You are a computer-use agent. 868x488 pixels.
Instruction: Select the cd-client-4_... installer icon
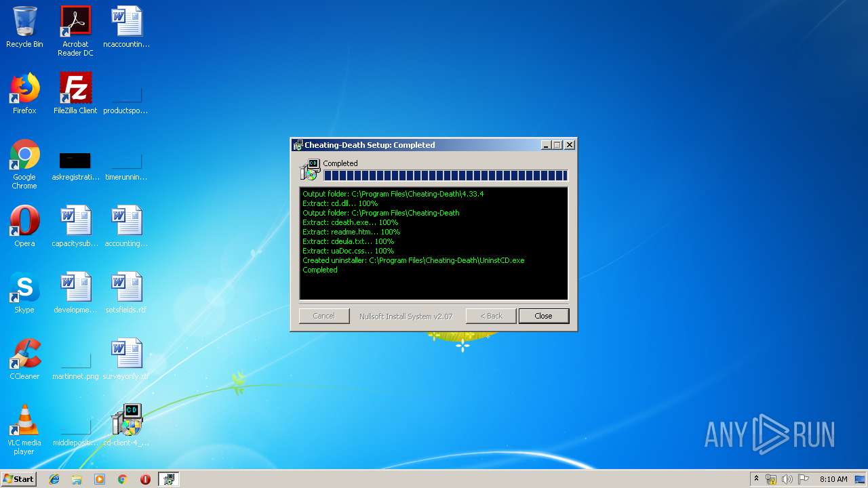(126, 426)
